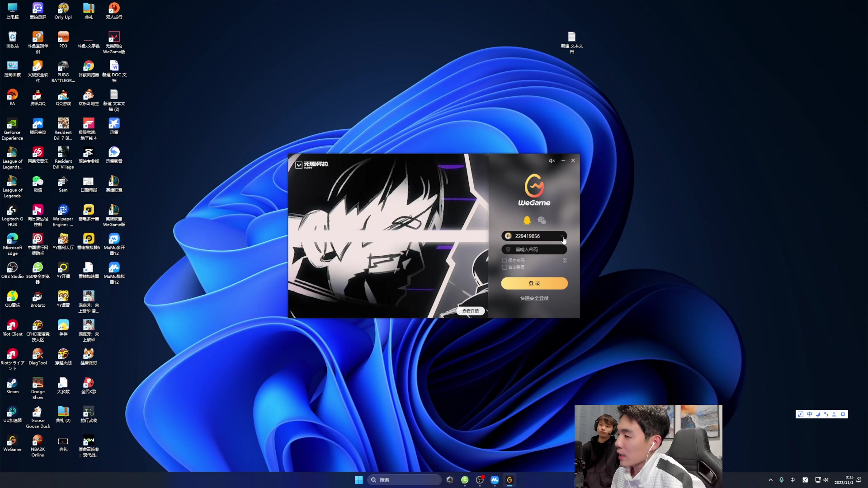Open the DiagTool desktop icon
This screenshot has height=488, width=868.
[x=38, y=357]
